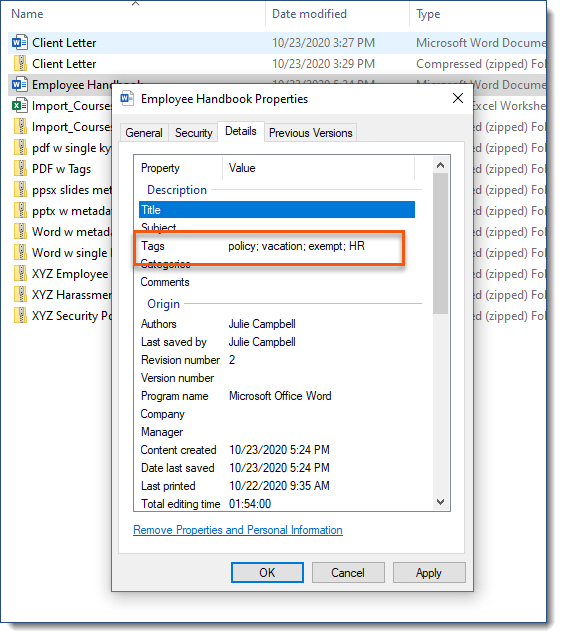Switch to the General tab
The image size is (562, 638).
click(144, 133)
